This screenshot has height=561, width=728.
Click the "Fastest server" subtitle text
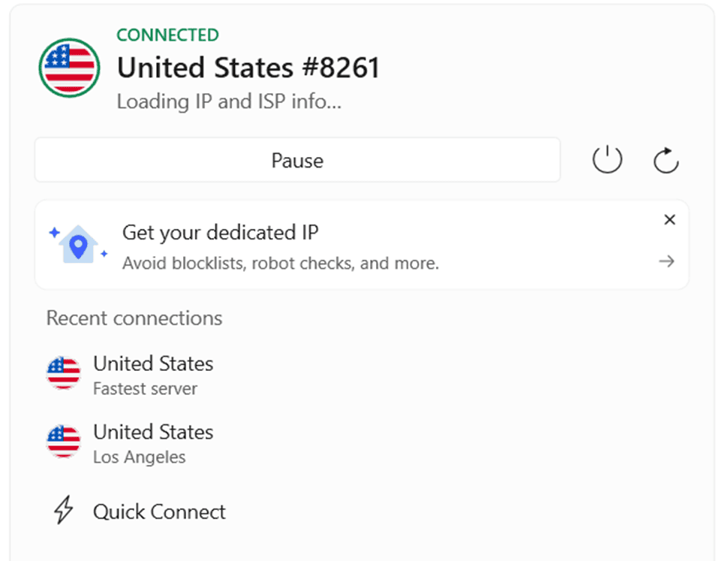[x=145, y=389]
